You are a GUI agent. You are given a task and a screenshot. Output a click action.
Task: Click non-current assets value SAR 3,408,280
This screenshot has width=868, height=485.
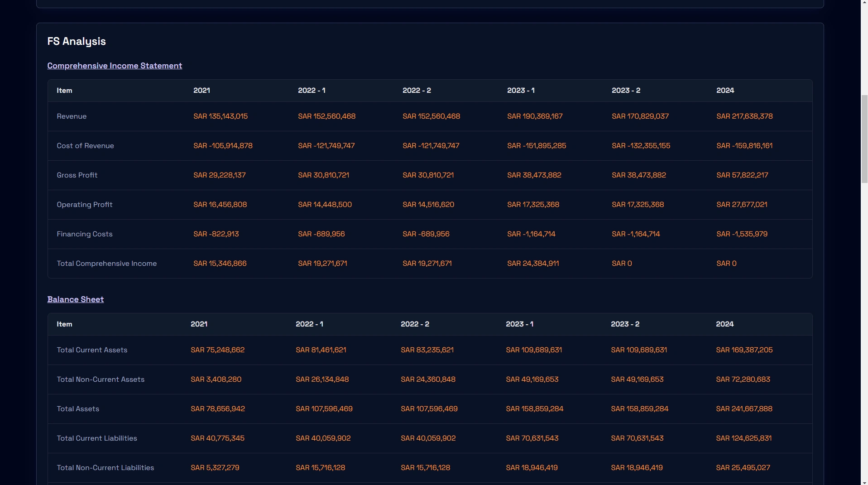[x=216, y=379]
